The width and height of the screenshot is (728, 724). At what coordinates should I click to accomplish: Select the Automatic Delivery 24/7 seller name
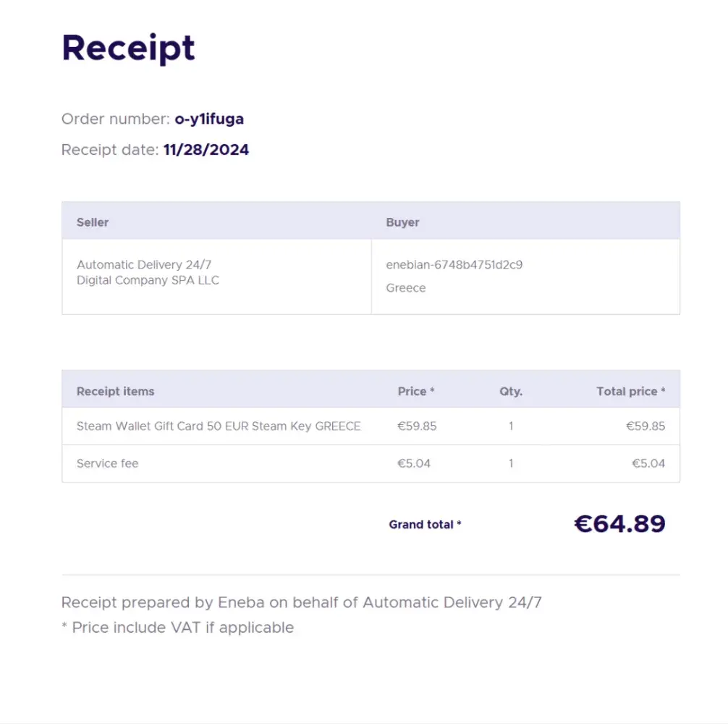coord(144,265)
